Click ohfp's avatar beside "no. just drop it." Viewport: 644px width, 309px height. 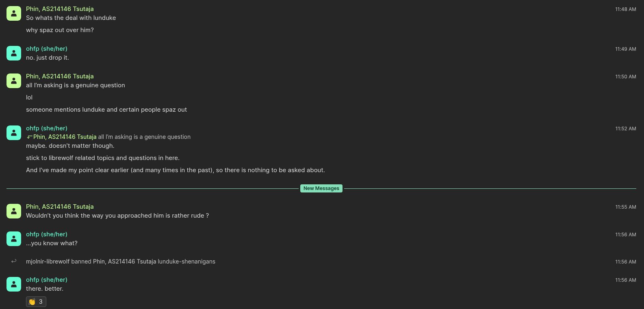pos(13,53)
